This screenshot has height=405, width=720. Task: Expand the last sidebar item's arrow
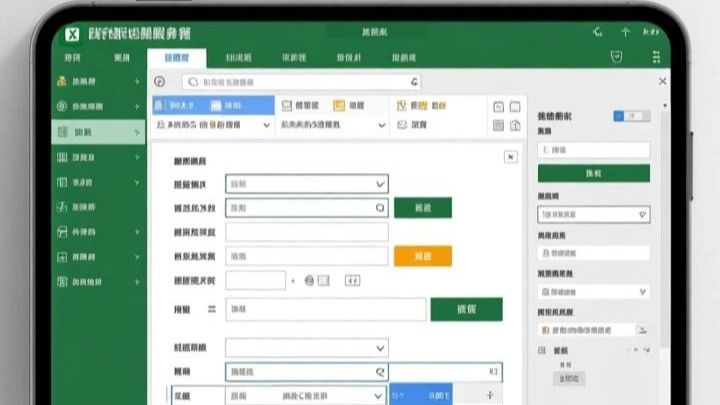coord(137,281)
